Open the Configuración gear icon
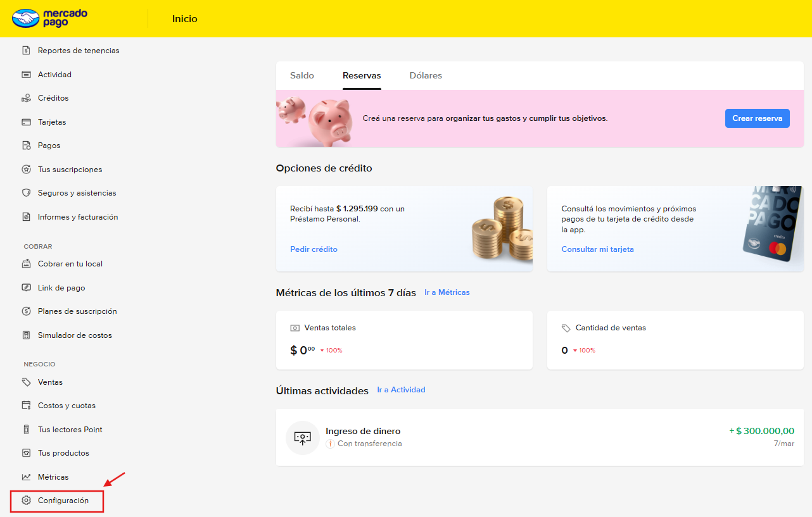812x517 pixels. pos(26,501)
